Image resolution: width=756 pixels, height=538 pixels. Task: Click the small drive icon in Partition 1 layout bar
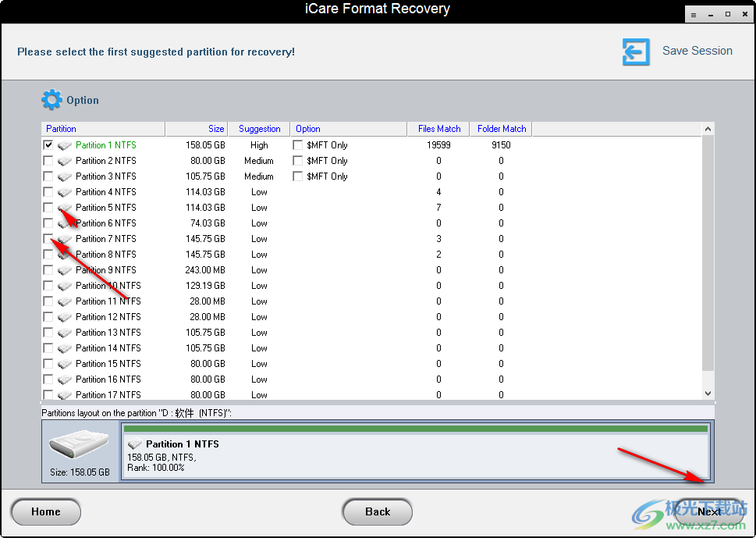tap(134, 444)
